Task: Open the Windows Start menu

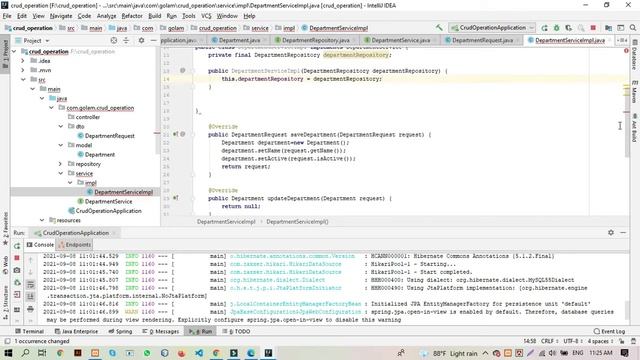Action: tap(8, 353)
